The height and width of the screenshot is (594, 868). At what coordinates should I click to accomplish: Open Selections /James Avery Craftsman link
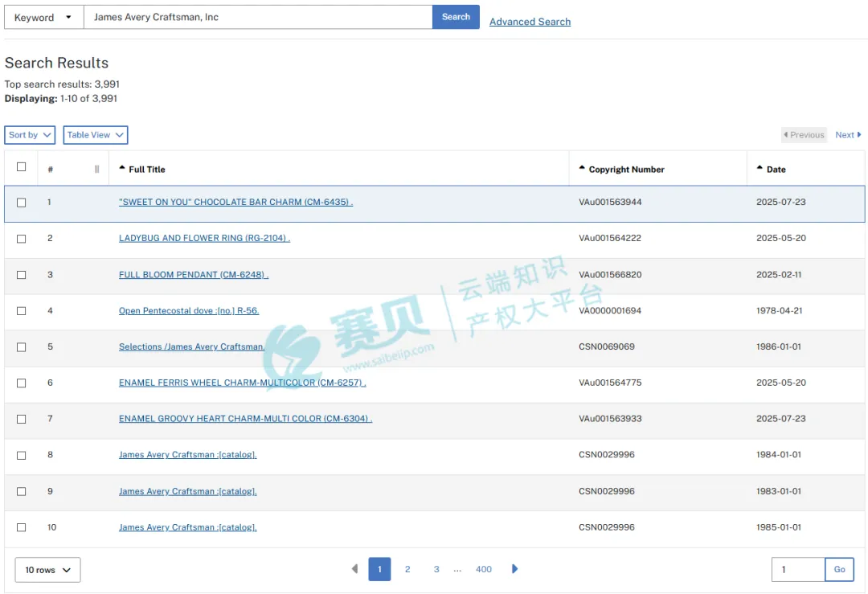(x=191, y=346)
